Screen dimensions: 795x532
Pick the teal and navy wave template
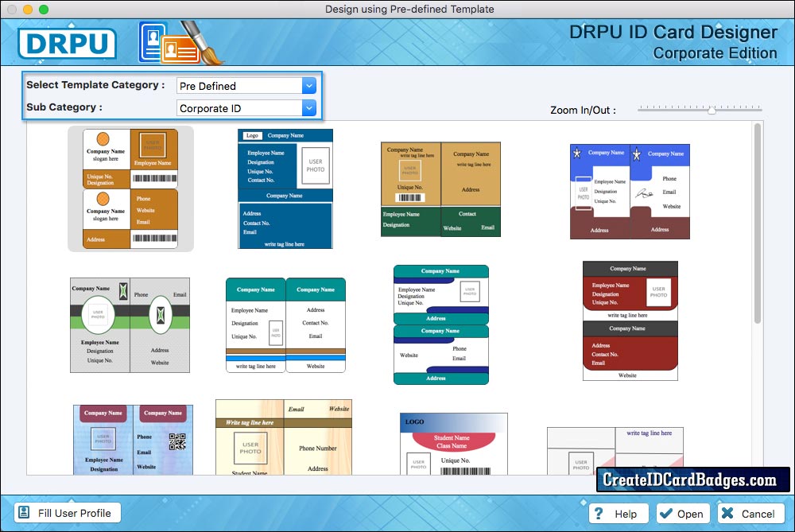(441, 324)
